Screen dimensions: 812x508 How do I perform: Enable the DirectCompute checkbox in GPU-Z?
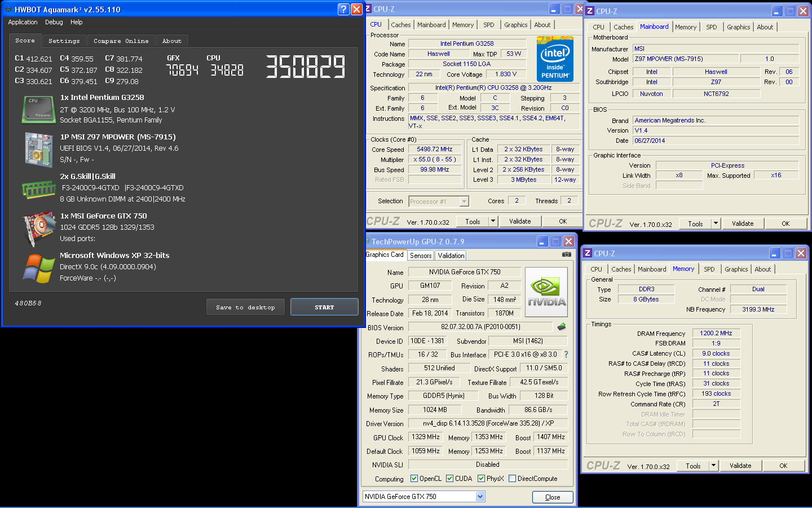point(513,479)
